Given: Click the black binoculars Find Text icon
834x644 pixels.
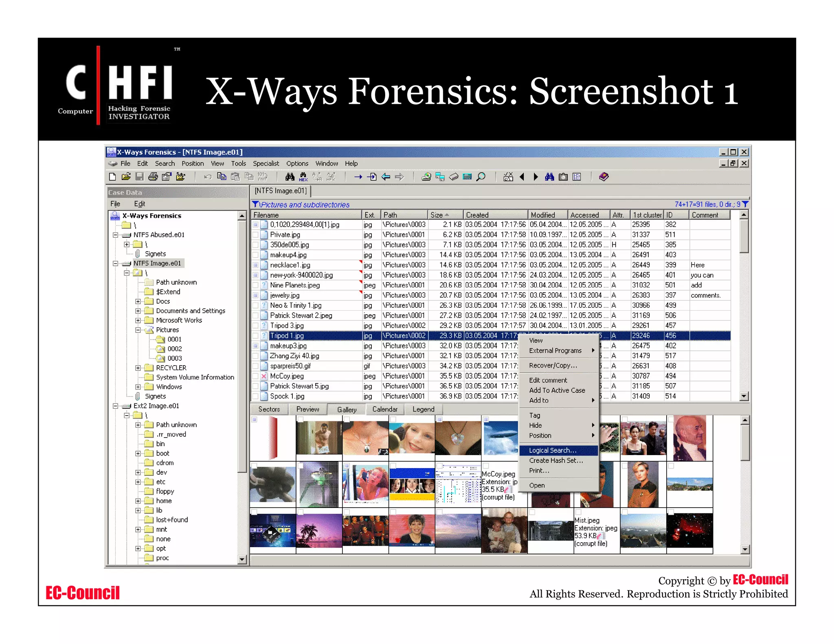Looking at the screenshot, I should click(x=290, y=177).
